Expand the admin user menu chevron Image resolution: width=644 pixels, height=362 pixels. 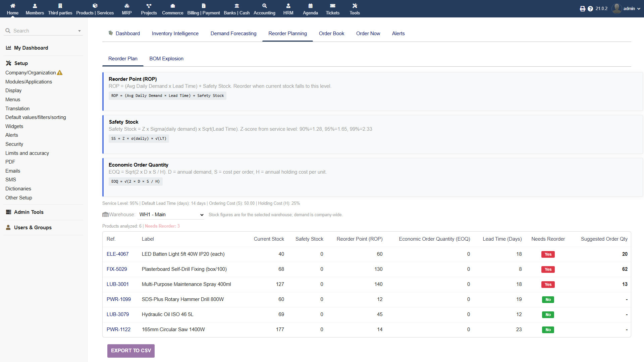coord(639,9)
